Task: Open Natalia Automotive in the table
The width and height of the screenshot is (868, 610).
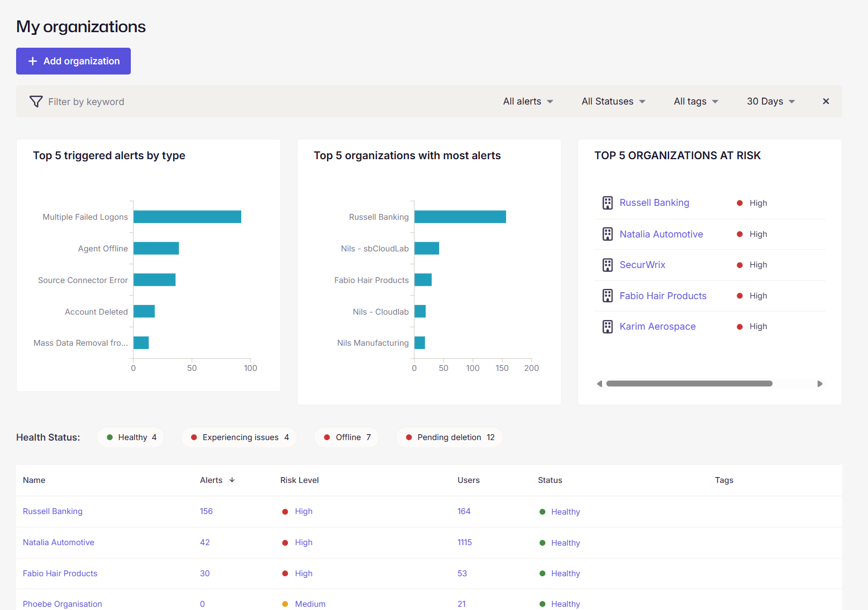Action: (58, 542)
